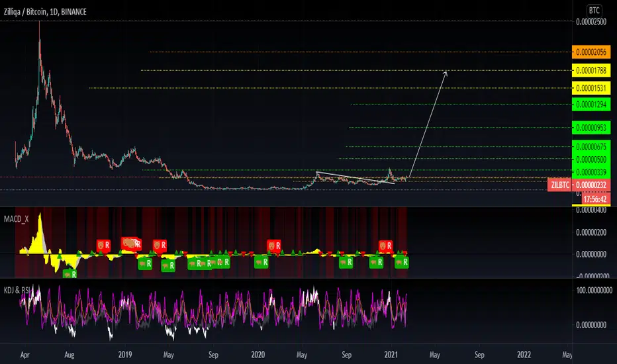Select the green 0.00000953 price label

(x=591, y=128)
